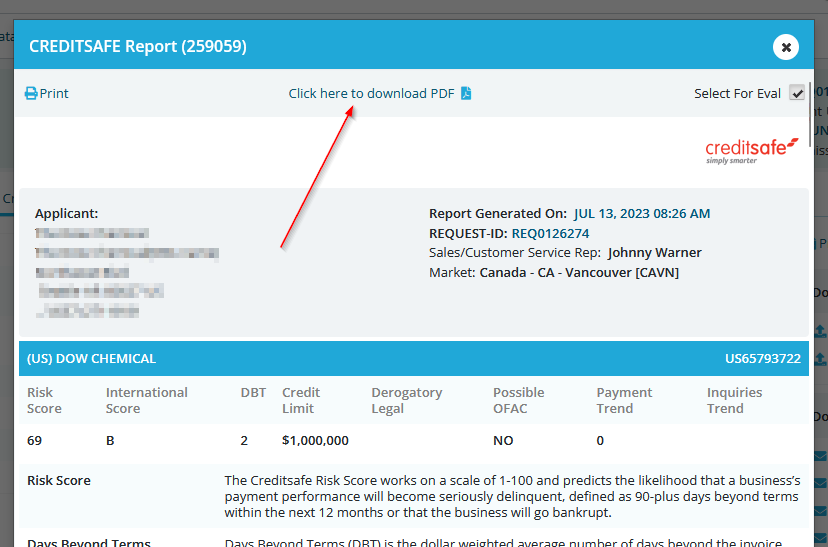
Task: Click the Applicant: label
Action: [67, 213]
